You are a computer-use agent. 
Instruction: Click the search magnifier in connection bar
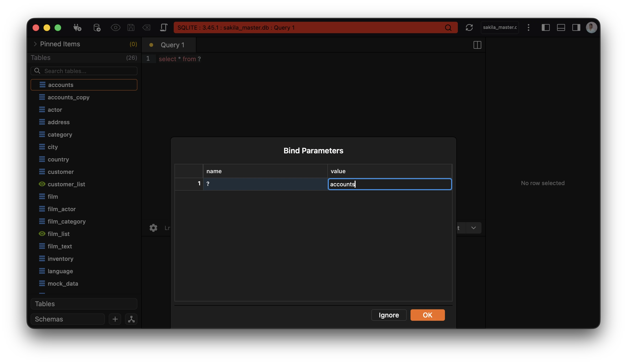click(448, 28)
